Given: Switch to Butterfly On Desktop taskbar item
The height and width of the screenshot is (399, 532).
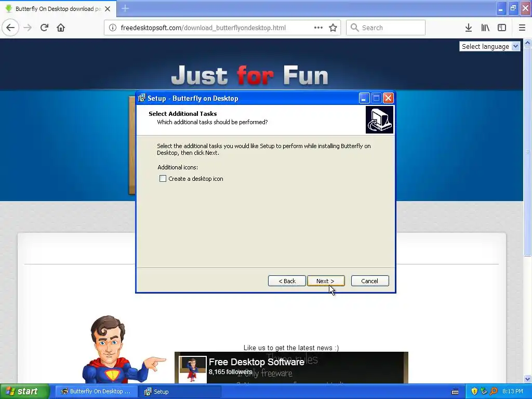Looking at the screenshot, I should (x=96, y=391).
